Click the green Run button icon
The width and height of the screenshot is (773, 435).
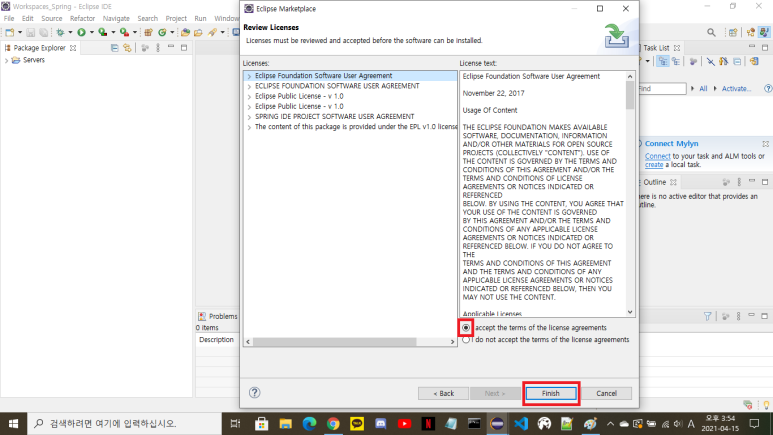(x=81, y=33)
